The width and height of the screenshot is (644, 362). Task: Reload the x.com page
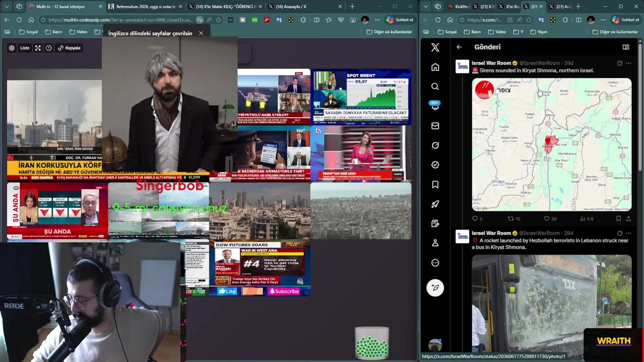438,20
